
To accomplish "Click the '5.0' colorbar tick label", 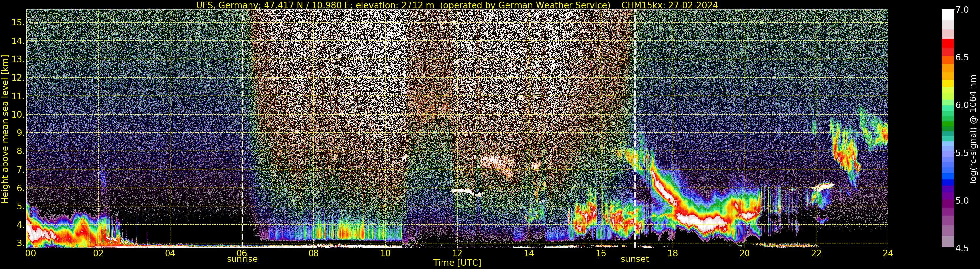I will [x=962, y=200].
